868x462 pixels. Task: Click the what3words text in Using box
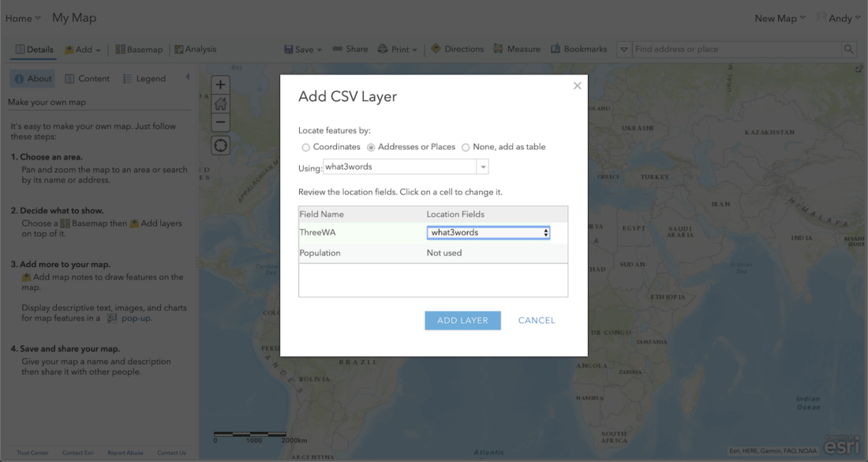pyautogui.click(x=349, y=167)
